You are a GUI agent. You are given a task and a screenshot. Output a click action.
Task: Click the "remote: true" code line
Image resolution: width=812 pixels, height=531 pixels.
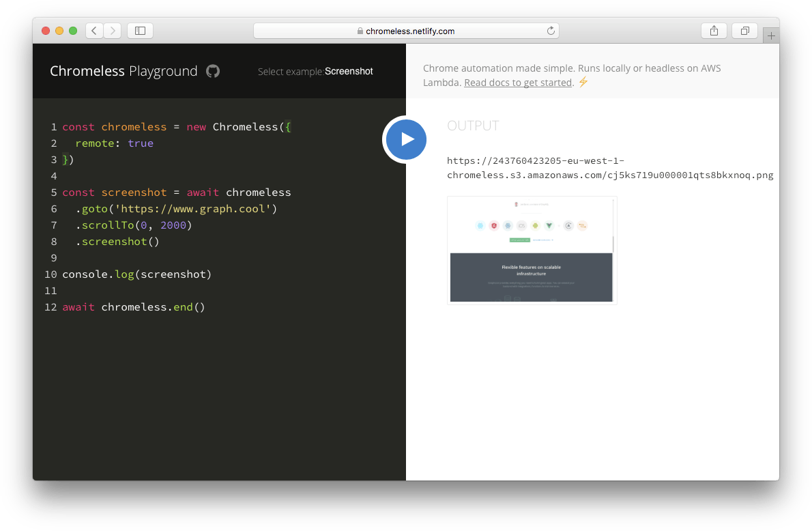(115, 143)
